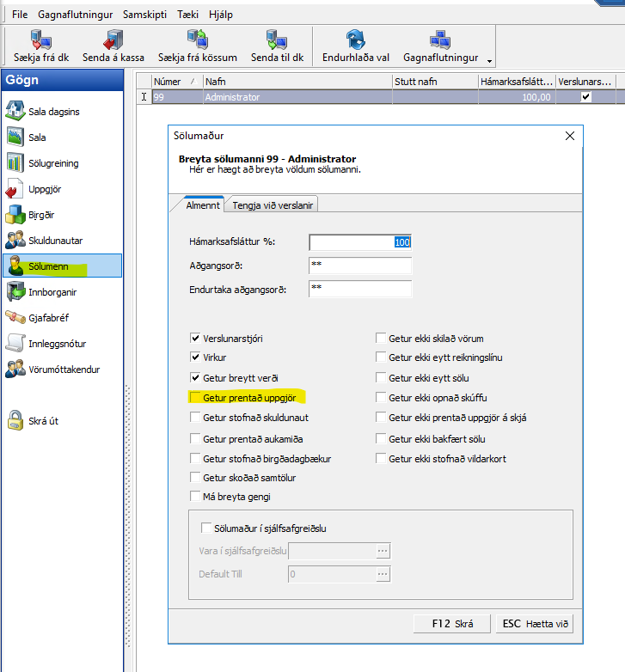This screenshot has height=672, width=625.
Task: Expand the Gagnaflutningur toolbar dropdown arrow
Action: point(489,61)
